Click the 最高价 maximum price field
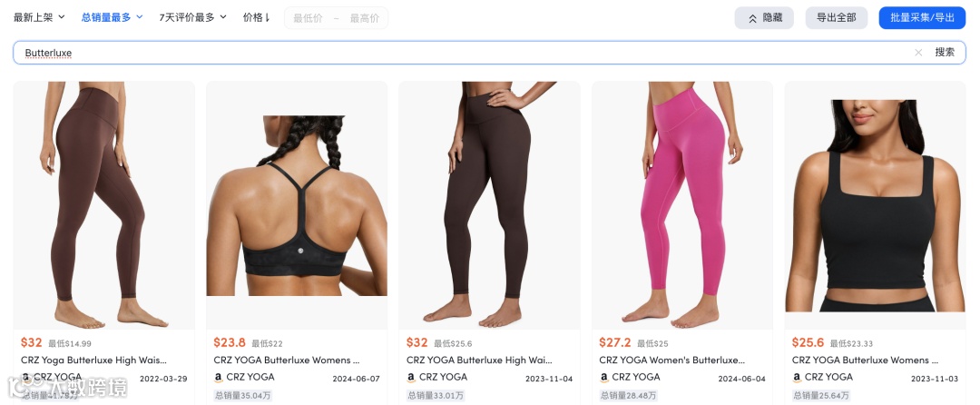 click(365, 18)
